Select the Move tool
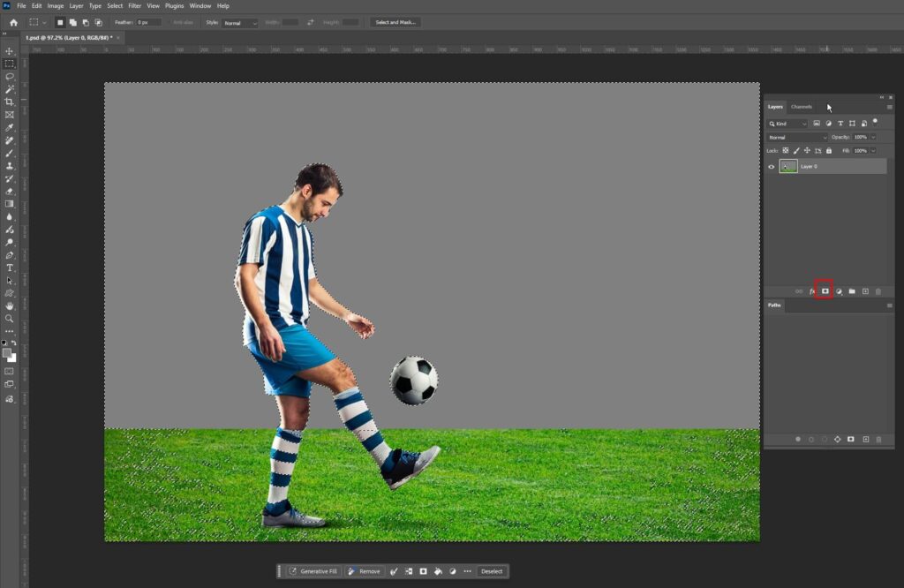This screenshot has width=904, height=588. pyautogui.click(x=10, y=51)
